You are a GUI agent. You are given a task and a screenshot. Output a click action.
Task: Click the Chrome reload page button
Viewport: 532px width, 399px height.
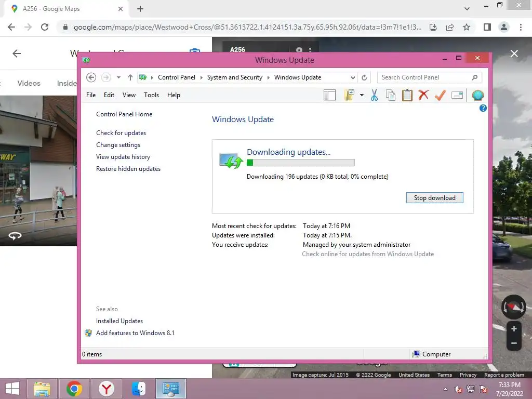45,27
